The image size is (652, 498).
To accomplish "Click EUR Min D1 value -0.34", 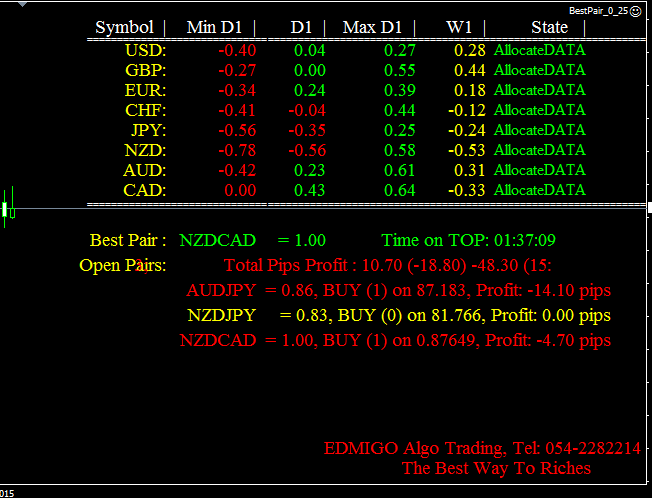I will tap(237, 91).
